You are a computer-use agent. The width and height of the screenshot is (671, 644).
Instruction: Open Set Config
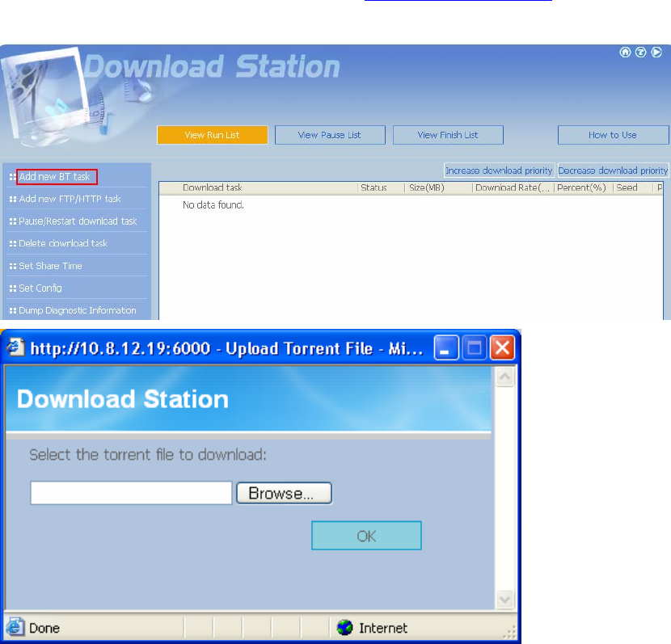pyautogui.click(x=40, y=288)
